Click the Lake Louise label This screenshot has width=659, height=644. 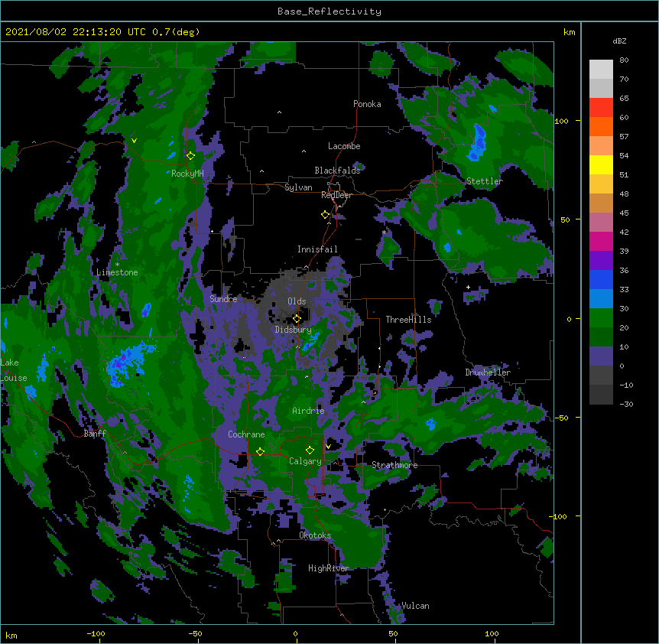tap(14, 370)
